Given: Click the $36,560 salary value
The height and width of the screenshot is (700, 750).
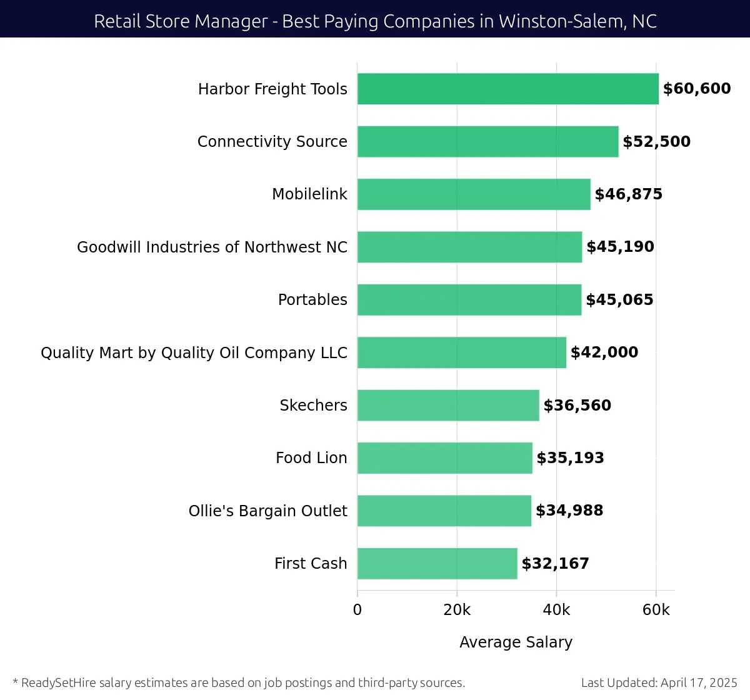Looking at the screenshot, I should 577,406.
